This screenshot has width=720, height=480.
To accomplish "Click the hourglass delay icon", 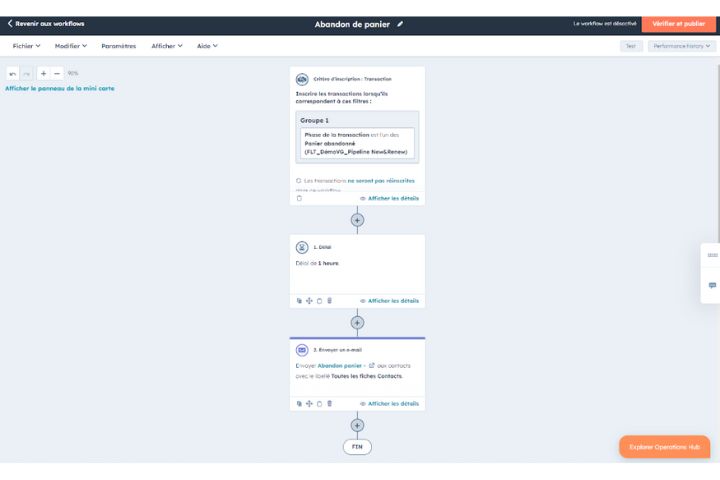I will click(302, 248).
